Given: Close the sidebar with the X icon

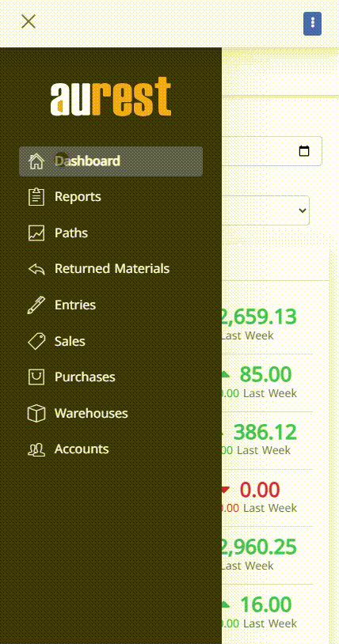Looking at the screenshot, I should coord(29,21).
